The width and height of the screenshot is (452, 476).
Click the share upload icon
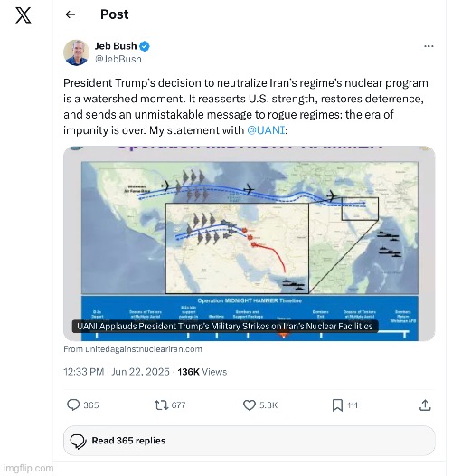[425, 405]
